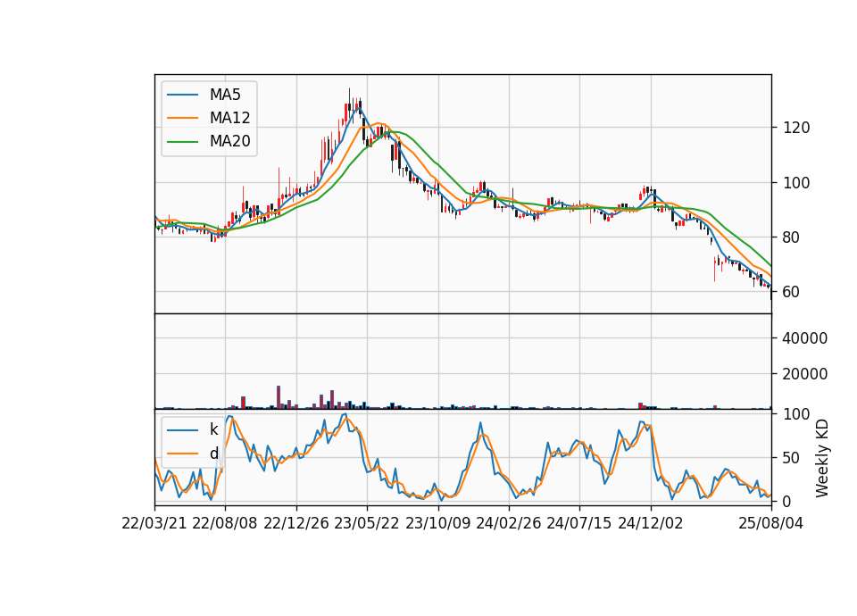Click the 50 tick on KD axis
Image resolution: width=857 pixels, height=616 pixels.
coord(792,457)
